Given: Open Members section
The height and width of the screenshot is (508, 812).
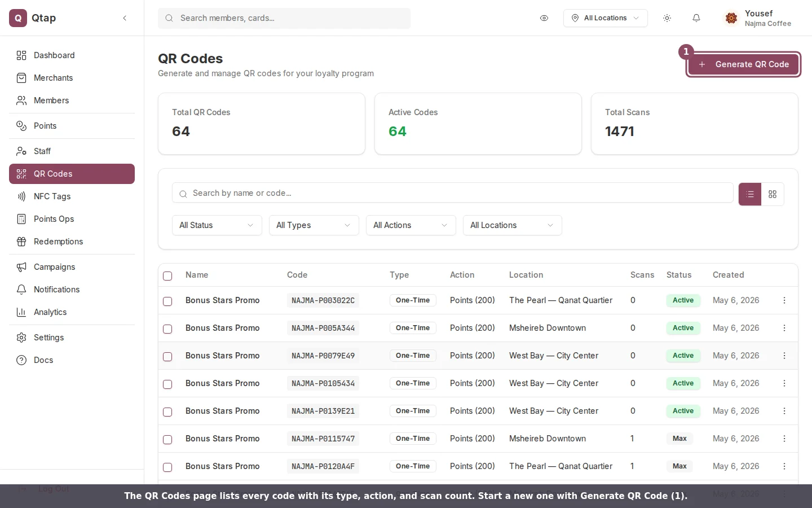Looking at the screenshot, I should coord(72,100).
